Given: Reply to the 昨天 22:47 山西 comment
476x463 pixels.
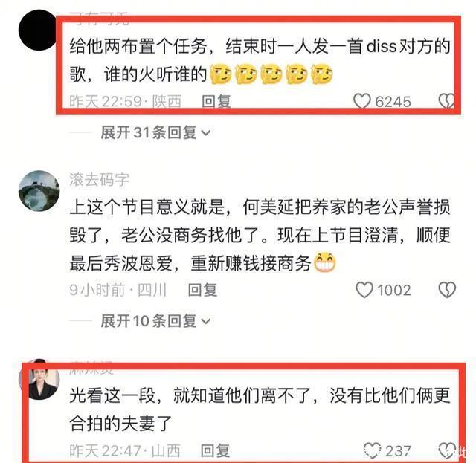Looking at the screenshot, I should (215, 450).
